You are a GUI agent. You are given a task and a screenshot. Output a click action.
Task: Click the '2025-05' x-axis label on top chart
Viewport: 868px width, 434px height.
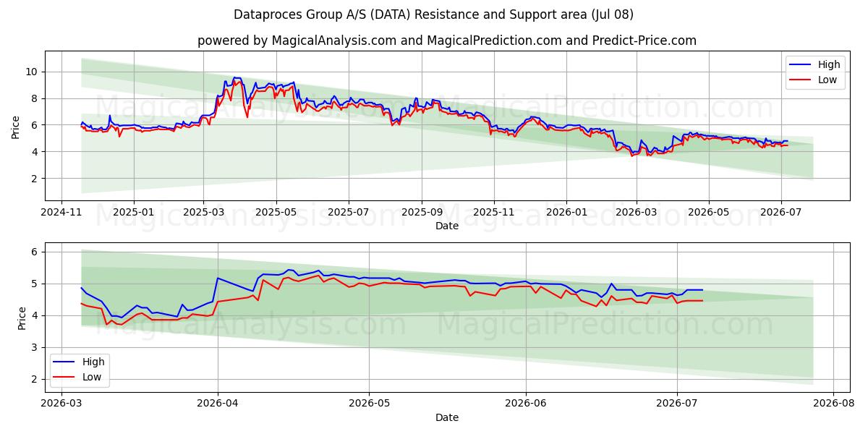click(x=276, y=213)
